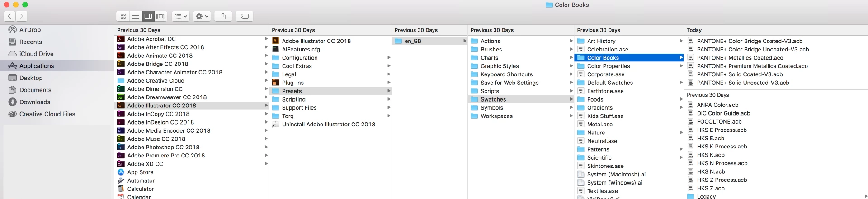Open the Action gear dropdown
This screenshot has width=868, height=199.
coord(202,16)
